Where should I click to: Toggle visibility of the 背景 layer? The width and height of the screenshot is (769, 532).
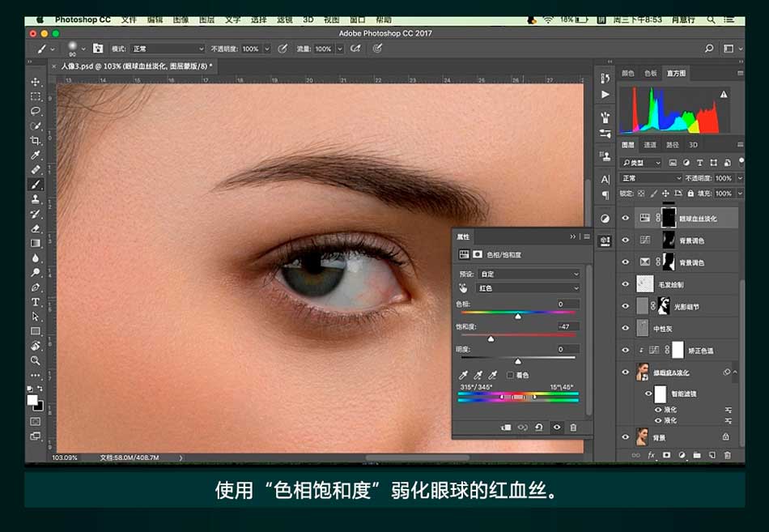pyautogui.click(x=625, y=437)
